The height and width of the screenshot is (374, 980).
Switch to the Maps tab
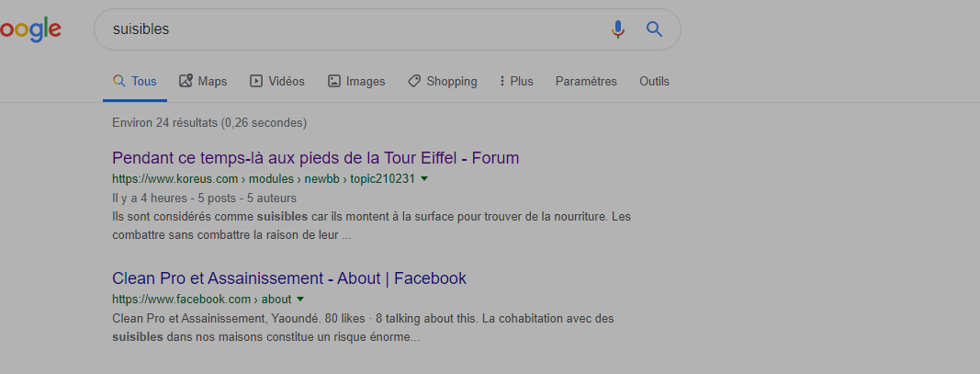[x=203, y=81]
